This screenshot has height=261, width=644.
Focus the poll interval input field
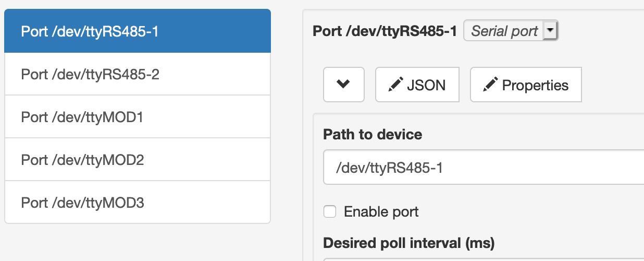tap(484, 259)
